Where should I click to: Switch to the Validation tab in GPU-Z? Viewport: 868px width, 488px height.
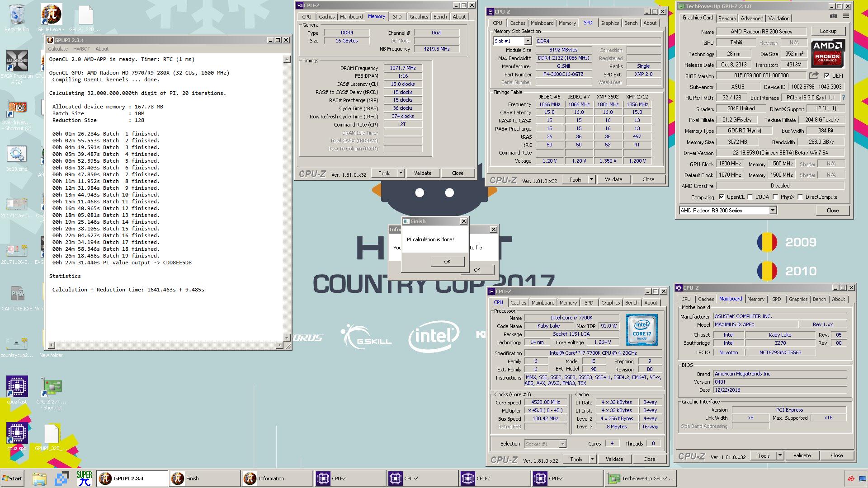pyautogui.click(x=778, y=18)
